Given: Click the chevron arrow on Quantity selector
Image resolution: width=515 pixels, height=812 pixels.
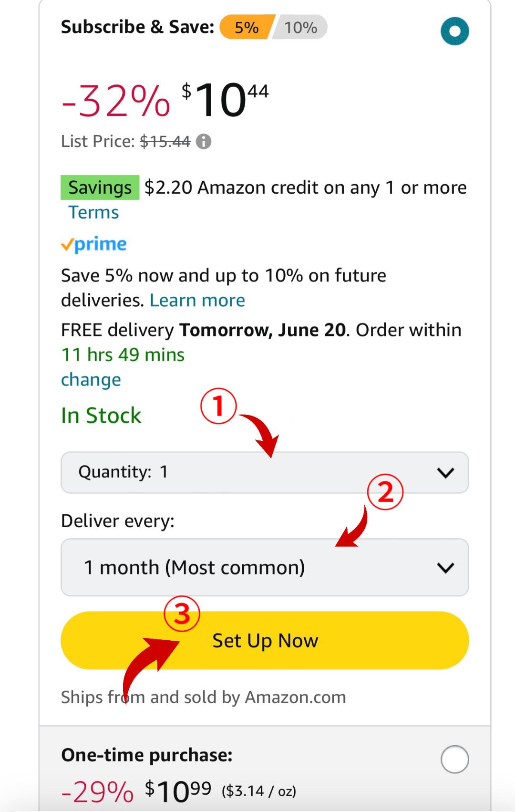Looking at the screenshot, I should click(445, 473).
